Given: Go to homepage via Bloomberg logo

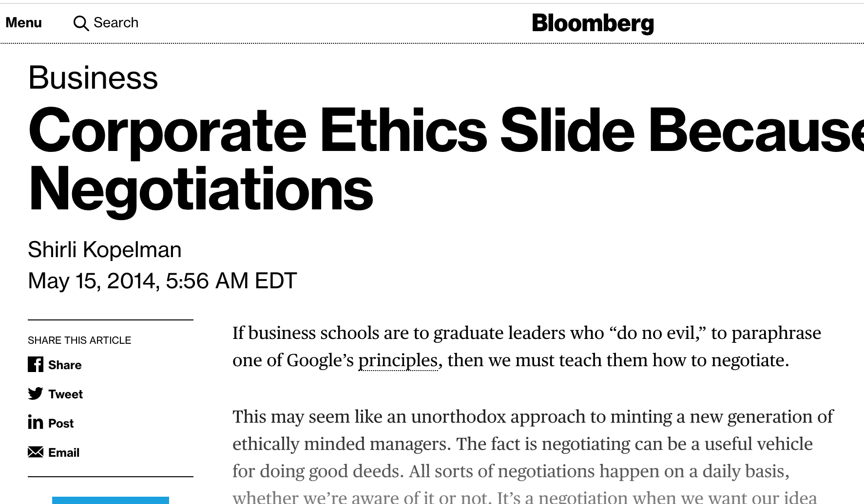Looking at the screenshot, I should tap(593, 23).
